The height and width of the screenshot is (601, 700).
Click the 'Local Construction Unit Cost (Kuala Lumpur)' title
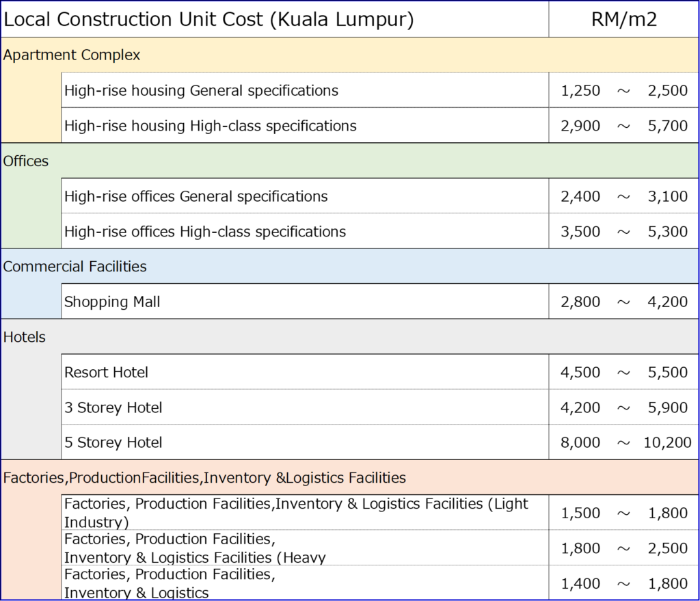pos(208,19)
